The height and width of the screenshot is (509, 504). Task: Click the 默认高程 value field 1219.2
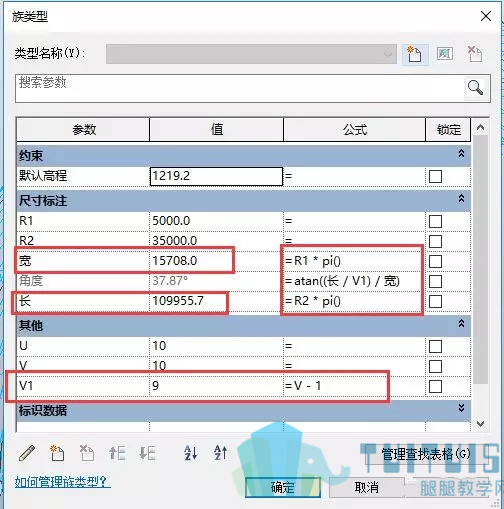[x=216, y=176]
